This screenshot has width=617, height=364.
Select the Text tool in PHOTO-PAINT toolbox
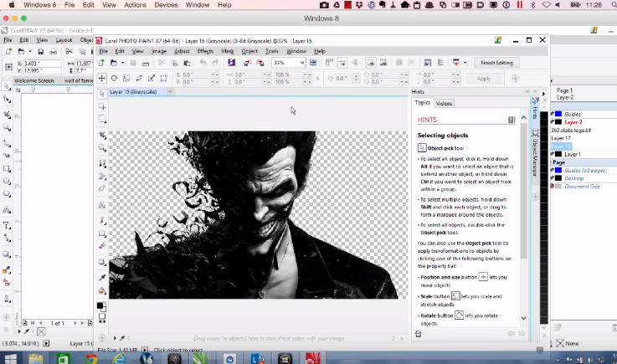pos(102,205)
